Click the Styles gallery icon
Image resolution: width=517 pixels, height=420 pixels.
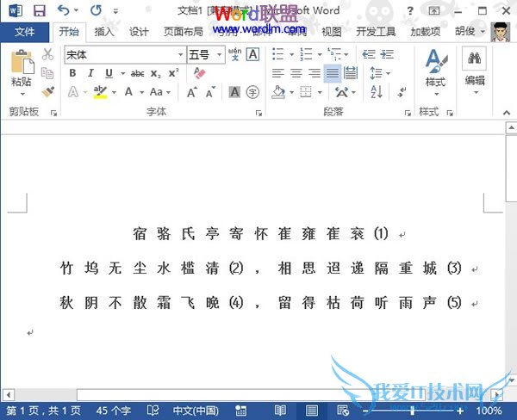coord(436,60)
